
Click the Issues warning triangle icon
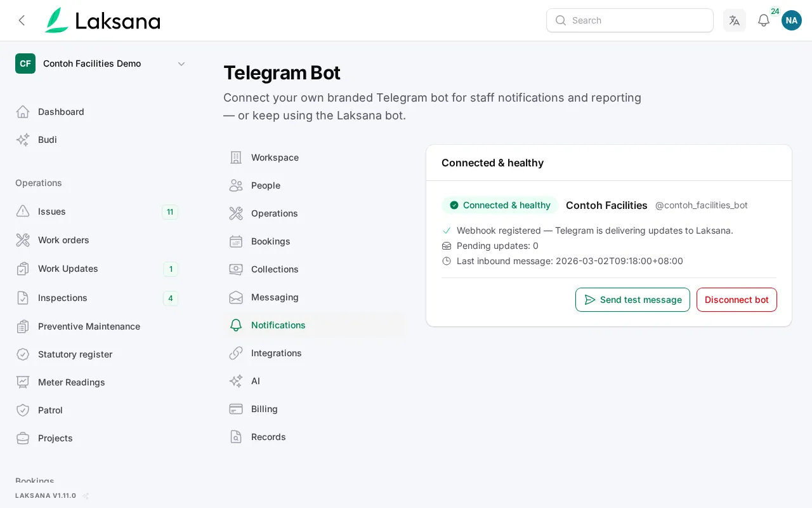click(23, 211)
